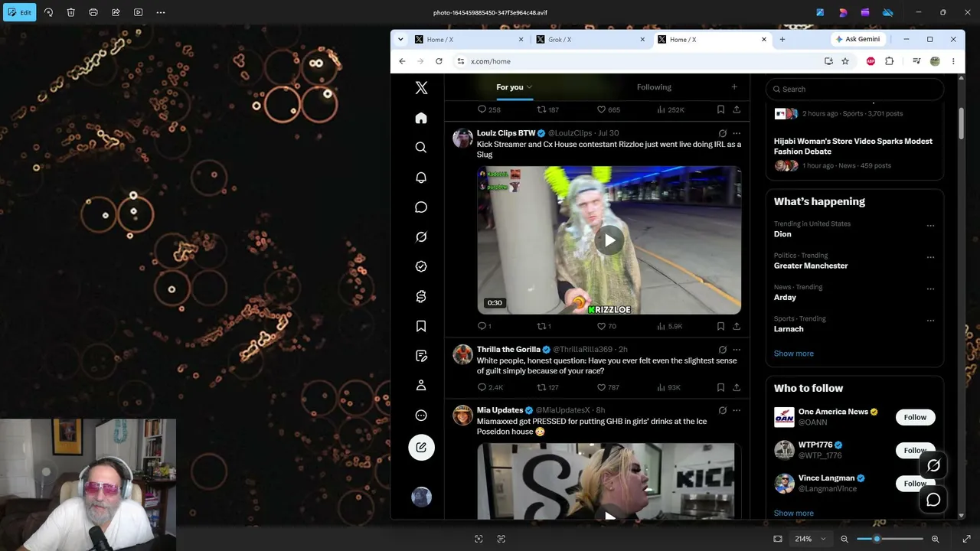The image size is (980, 551).
Task: Open the Photos app 'See more' menu
Action: tap(161, 12)
